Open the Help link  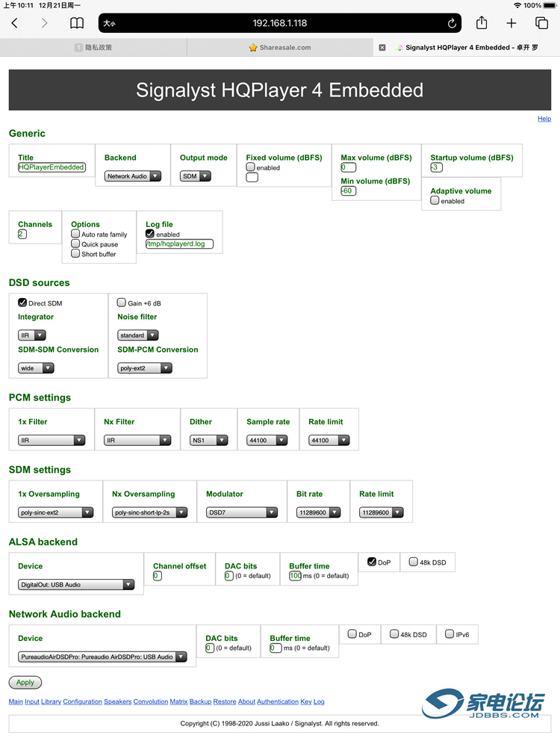tap(544, 119)
